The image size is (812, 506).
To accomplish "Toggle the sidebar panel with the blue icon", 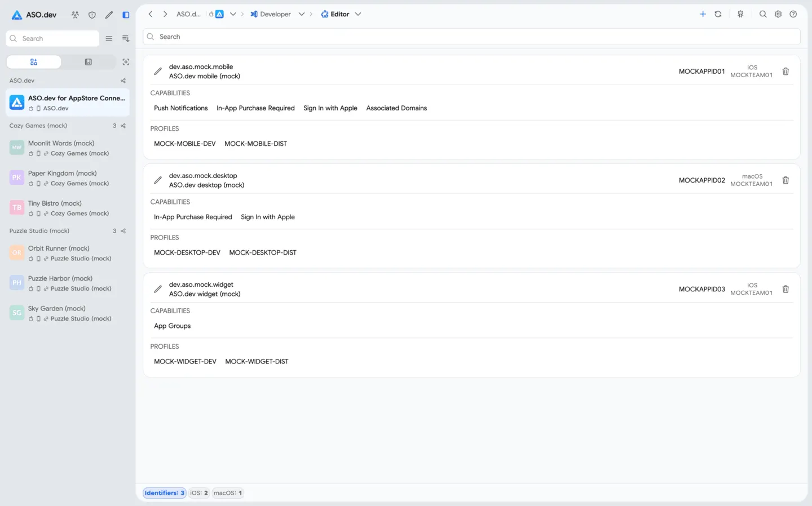I will click(126, 15).
